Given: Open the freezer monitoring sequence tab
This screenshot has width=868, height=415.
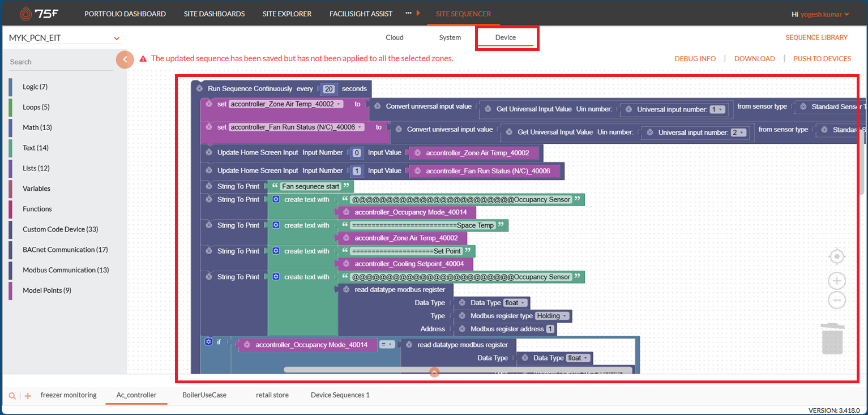Looking at the screenshot, I should 69,395.
